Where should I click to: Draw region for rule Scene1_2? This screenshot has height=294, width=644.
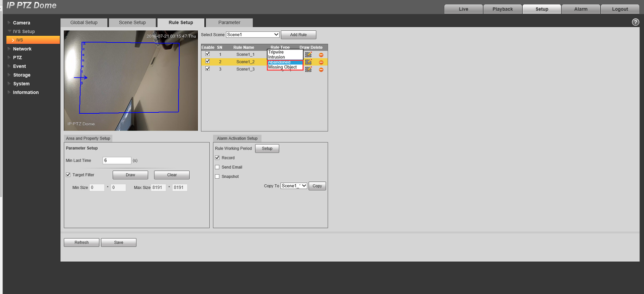click(x=308, y=62)
